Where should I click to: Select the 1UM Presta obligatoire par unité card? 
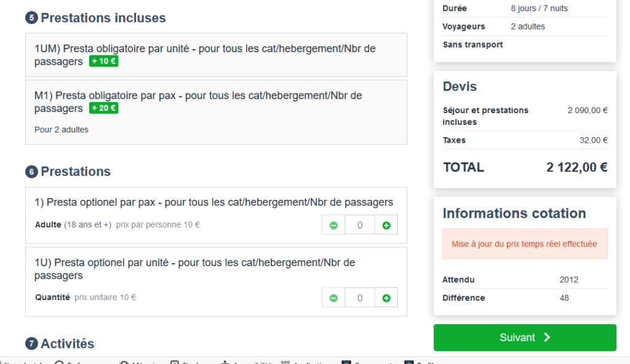(216, 55)
